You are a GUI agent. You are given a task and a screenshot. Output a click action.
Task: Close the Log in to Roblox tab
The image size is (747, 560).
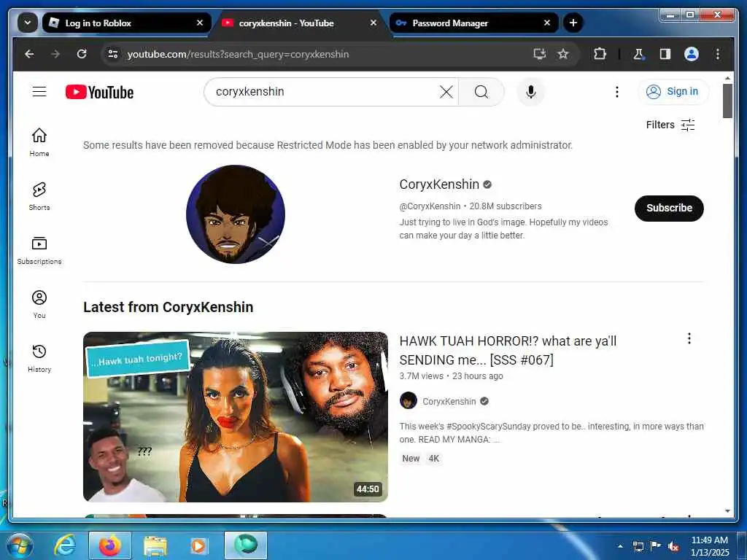pyautogui.click(x=200, y=23)
